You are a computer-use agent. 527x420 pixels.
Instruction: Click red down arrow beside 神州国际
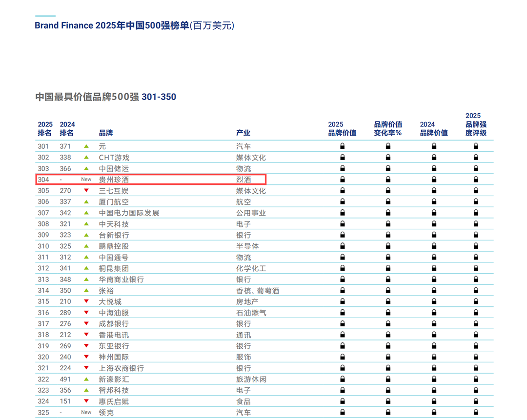pyautogui.click(x=86, y=357)
